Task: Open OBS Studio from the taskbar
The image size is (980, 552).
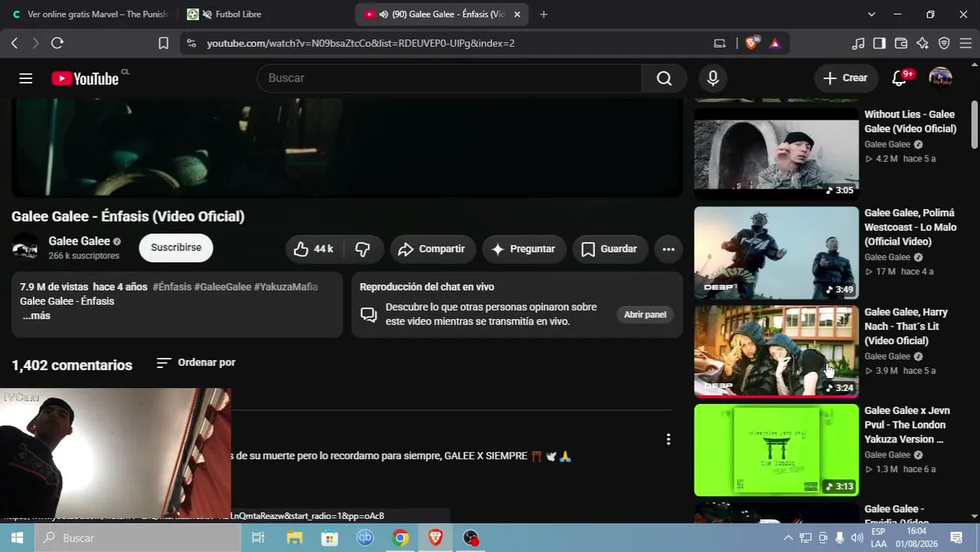Action: [x=471, y=538]
